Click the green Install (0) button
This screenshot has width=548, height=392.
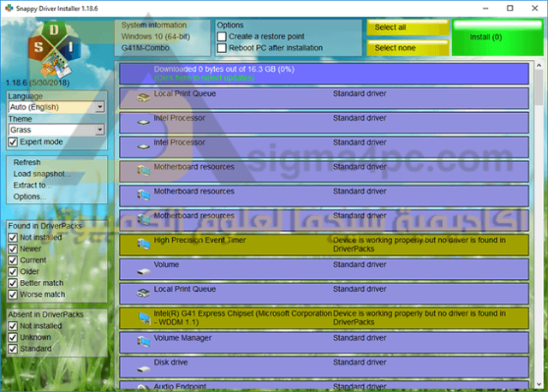pos(497,38)
